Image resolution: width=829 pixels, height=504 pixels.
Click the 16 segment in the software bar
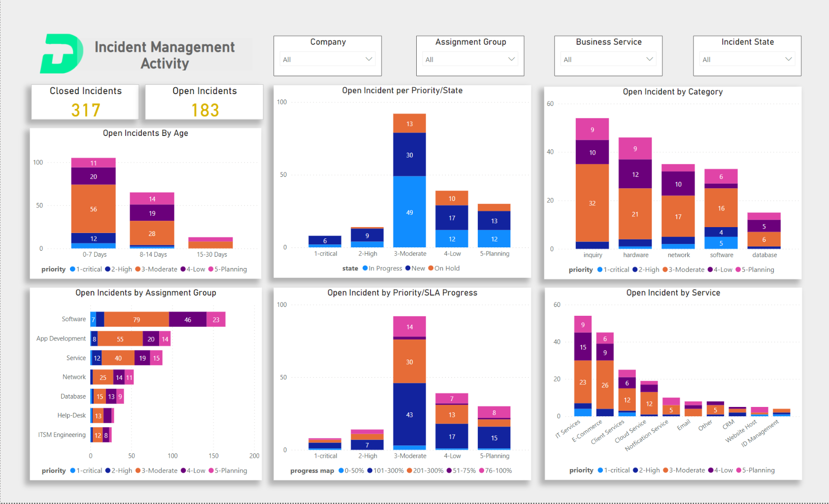(x=721, y=208)
